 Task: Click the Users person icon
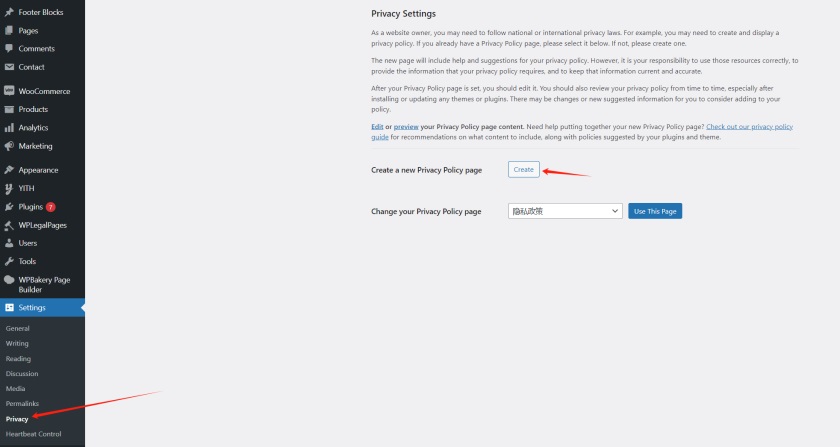pos(9,243)
